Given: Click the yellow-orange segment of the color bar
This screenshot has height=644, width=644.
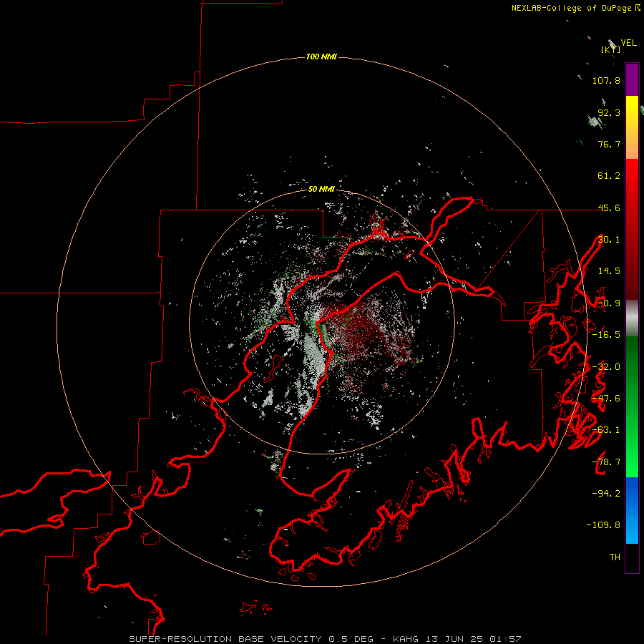Looking at the screenshot, I should [x=632, y=127].
